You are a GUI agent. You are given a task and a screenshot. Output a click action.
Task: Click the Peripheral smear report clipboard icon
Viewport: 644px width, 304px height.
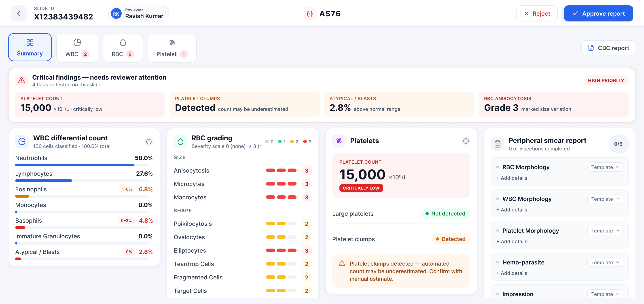click(x=498, y=144)
